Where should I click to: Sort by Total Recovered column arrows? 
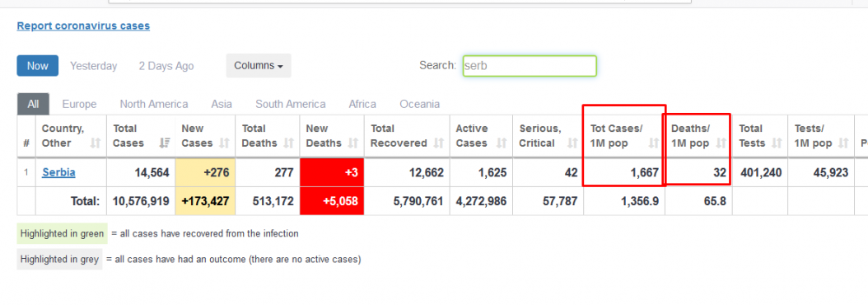point(438,143)
